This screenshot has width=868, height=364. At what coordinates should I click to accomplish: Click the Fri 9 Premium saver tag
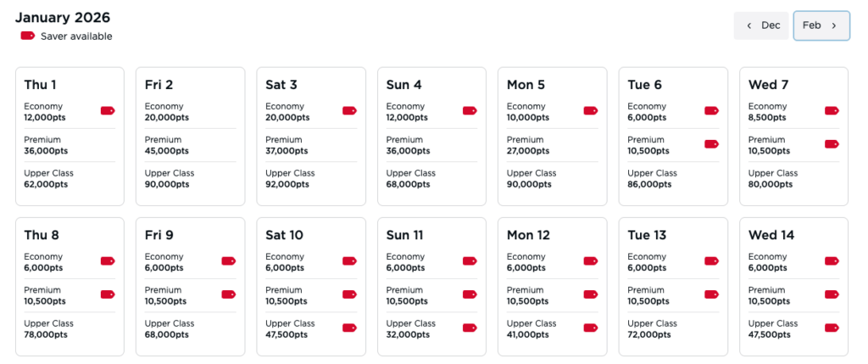click(x=228, y=294)
